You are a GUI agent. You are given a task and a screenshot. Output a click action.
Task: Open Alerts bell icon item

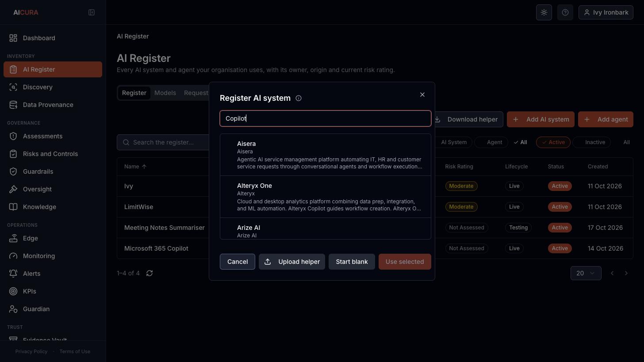click(x=53, y=274)
